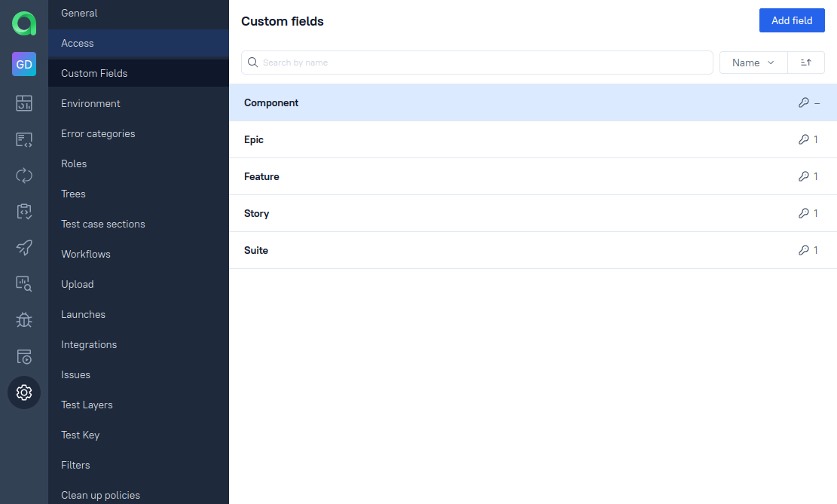Open the analytics magnifier sidebar icon
The width and height of the screenshot is (837, 504).
click(23, 284)
